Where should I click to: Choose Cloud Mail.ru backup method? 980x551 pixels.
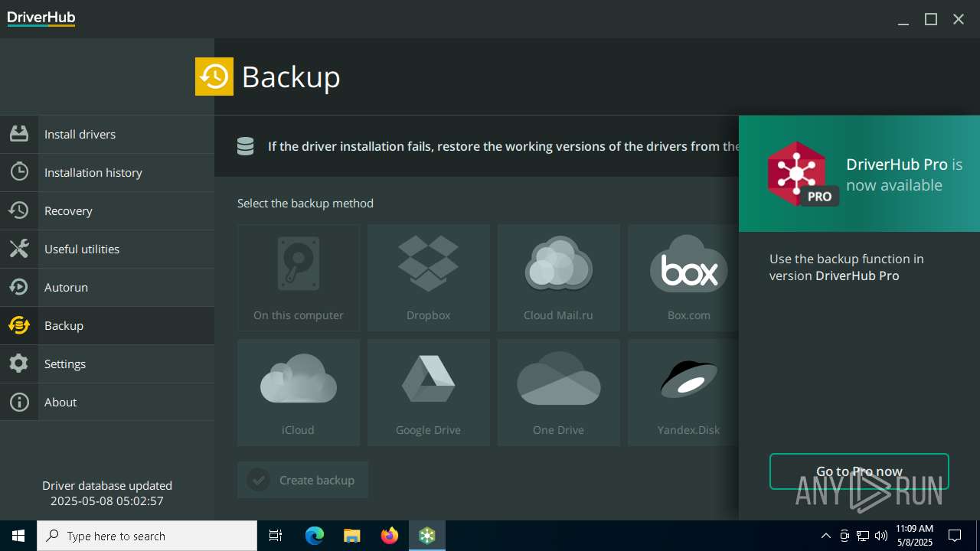pos(559,278)
